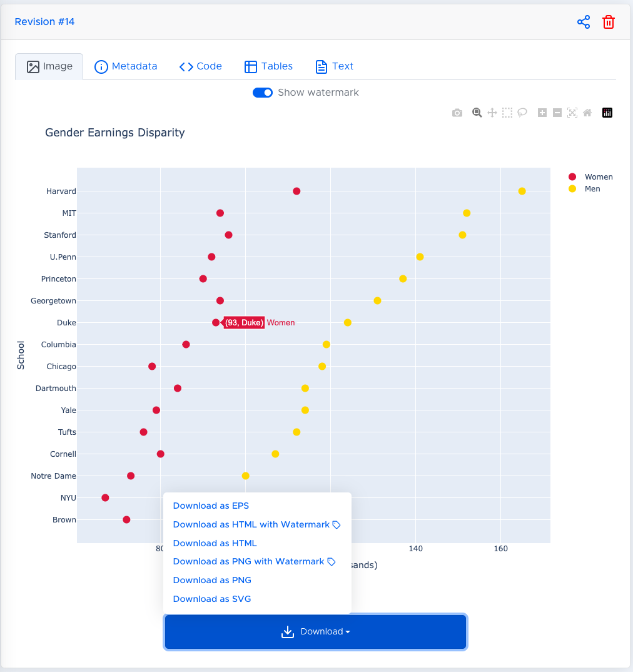633x672 pixels.
Task: Click the Women data point for Princeton
Action: (x=203, y=279)
